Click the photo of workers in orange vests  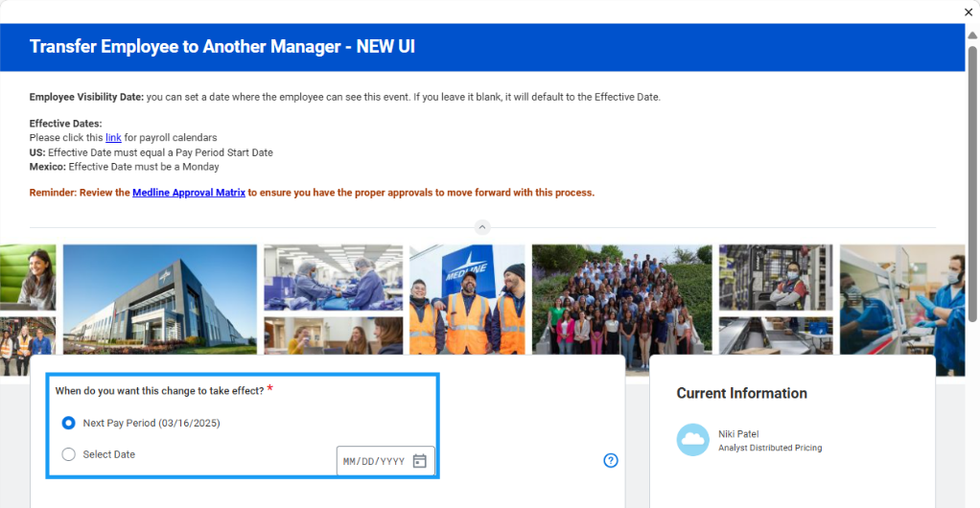pos(467,299)
